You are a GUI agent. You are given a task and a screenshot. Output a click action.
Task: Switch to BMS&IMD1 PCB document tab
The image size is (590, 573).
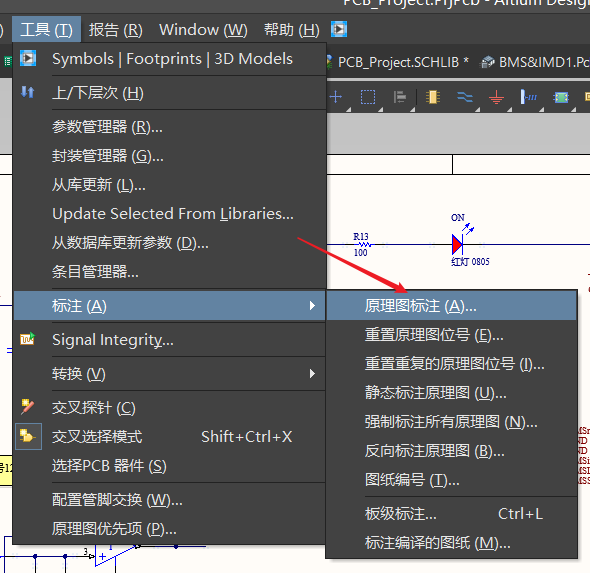point(535,62)
